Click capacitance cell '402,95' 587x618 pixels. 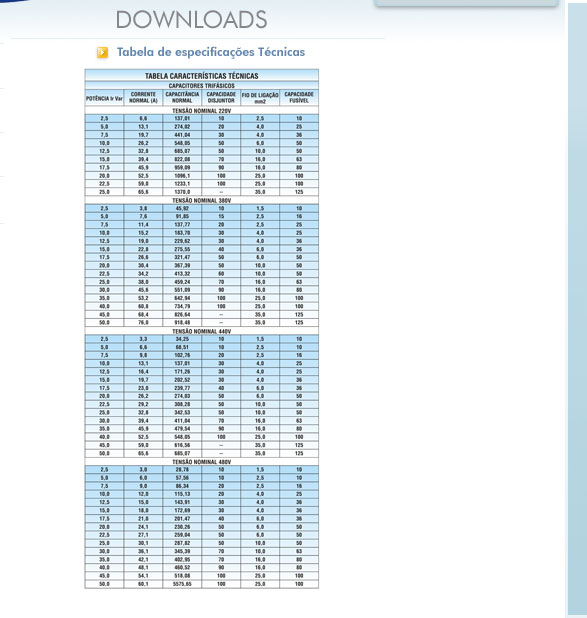182,559
